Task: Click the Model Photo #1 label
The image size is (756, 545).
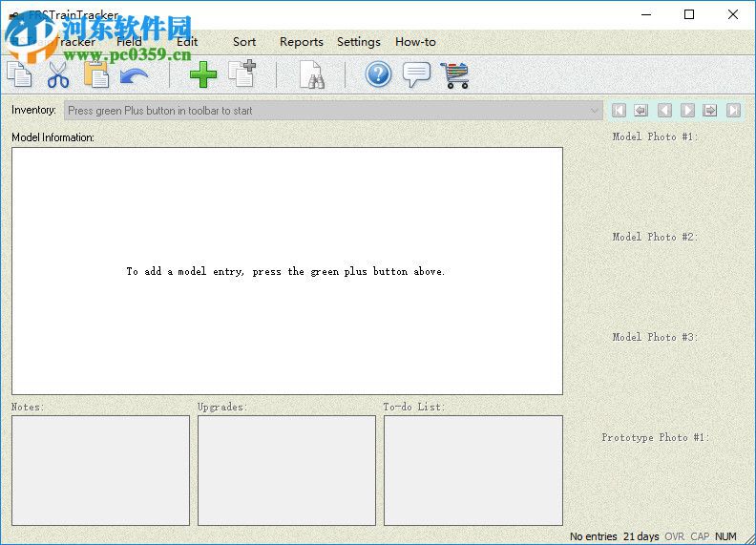Action: click(655, 137)
